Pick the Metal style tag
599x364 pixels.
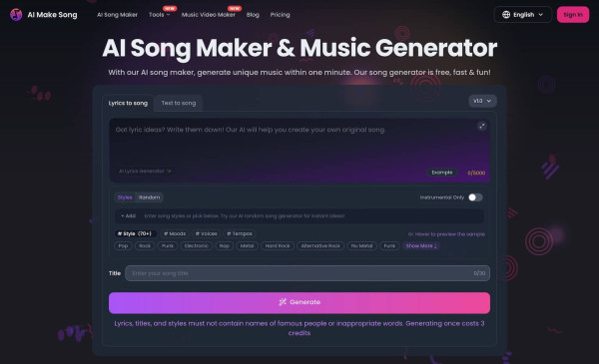[247, 246]
